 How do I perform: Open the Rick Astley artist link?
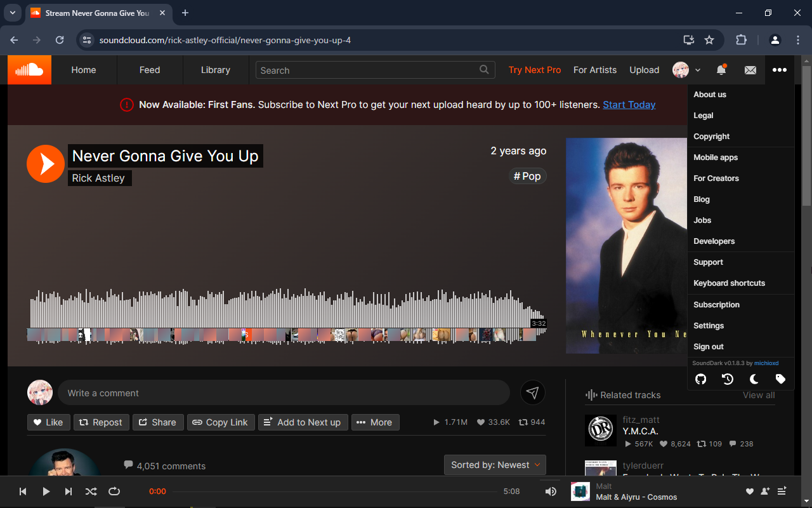[x=98, y=178]
